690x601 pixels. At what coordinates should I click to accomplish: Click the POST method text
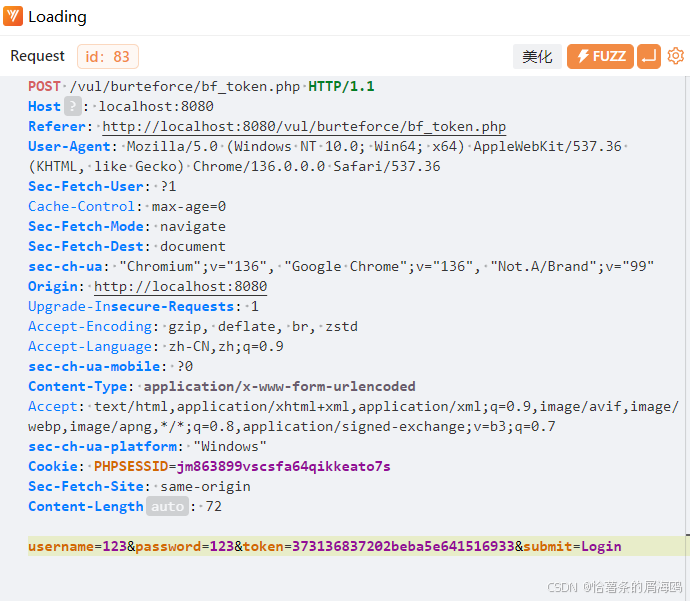pyautogui.click(x=44, y=86)
